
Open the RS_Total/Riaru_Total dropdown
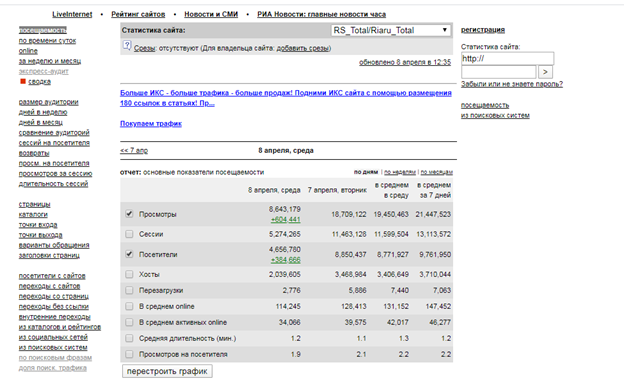pyautogui.click(x=391, y=30)
